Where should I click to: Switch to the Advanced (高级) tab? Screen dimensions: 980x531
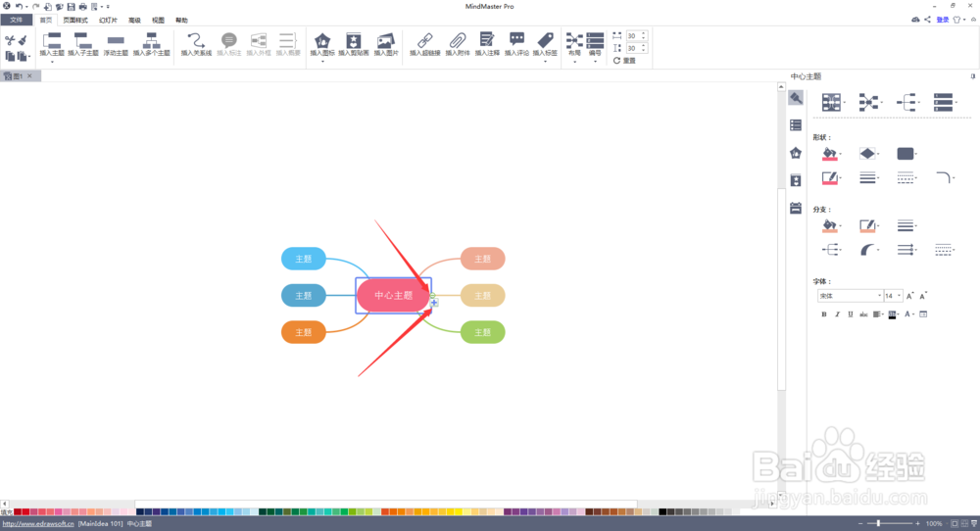[x=134, y=20]
